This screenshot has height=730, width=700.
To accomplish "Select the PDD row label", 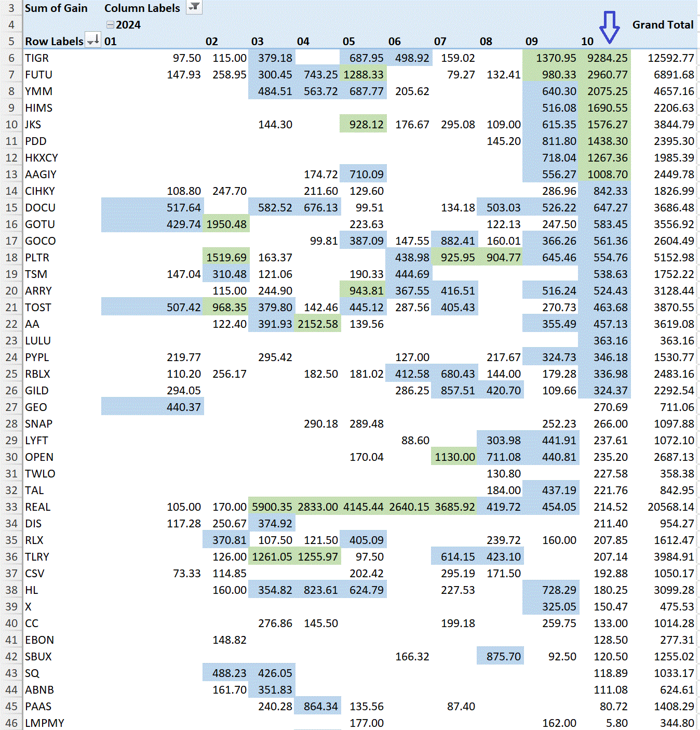I will (x=36, y=141).
